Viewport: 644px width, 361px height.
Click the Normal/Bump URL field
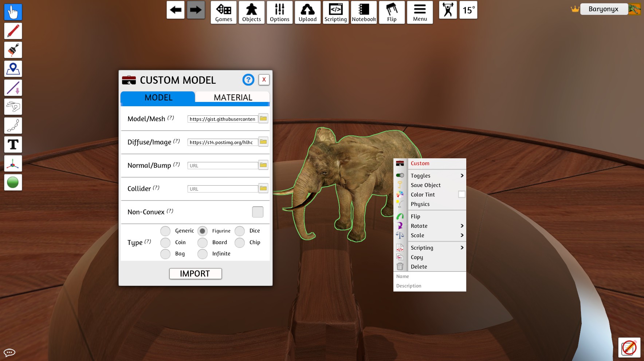[223, 166]
